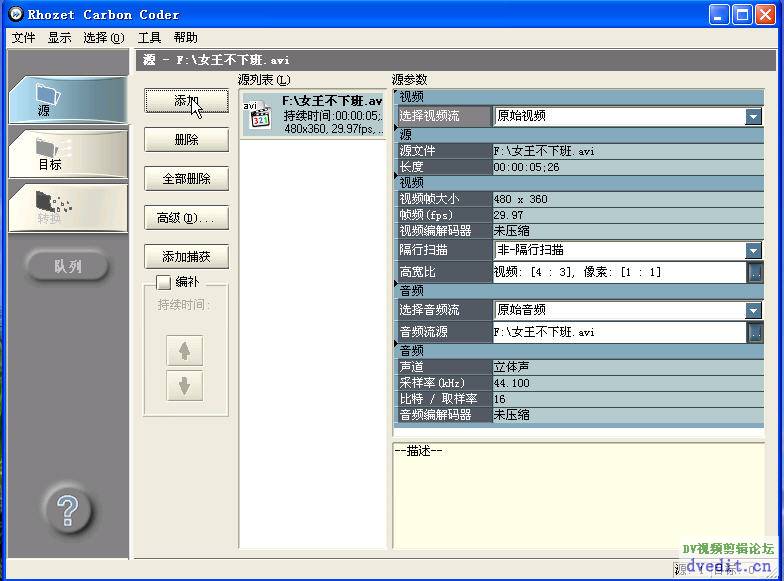
Task: Open the 工具 menu
Action: pyautogui.click(x=149, y=38)
